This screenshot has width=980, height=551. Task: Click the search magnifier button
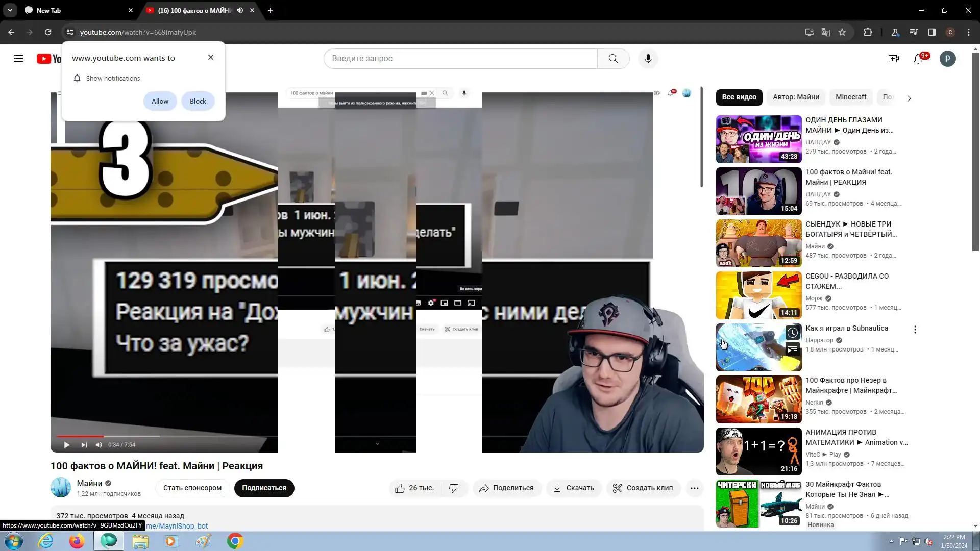click(x=613, y=59)
